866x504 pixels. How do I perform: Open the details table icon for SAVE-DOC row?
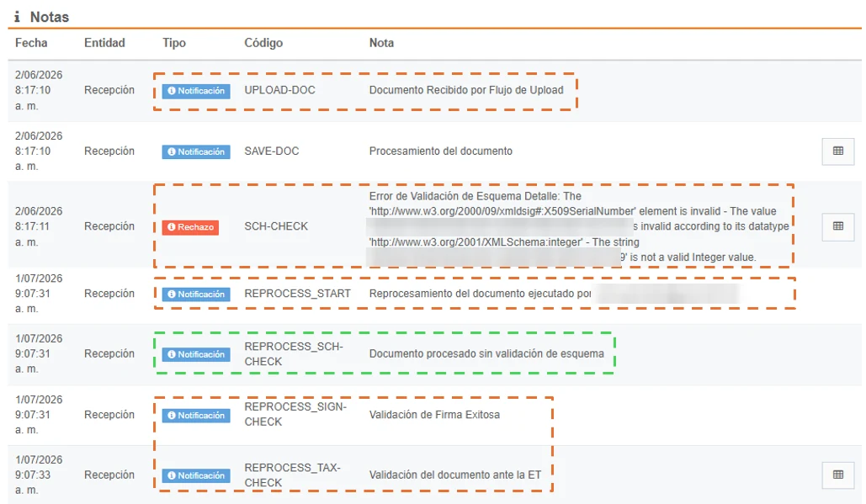click(838, 151)
